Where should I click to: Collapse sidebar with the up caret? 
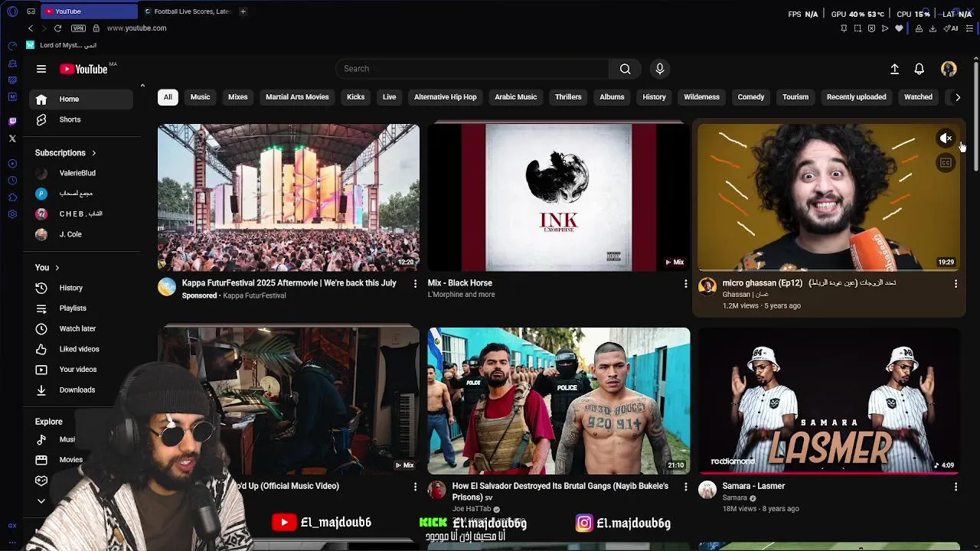pyautogui.click(x=142, y=86)
